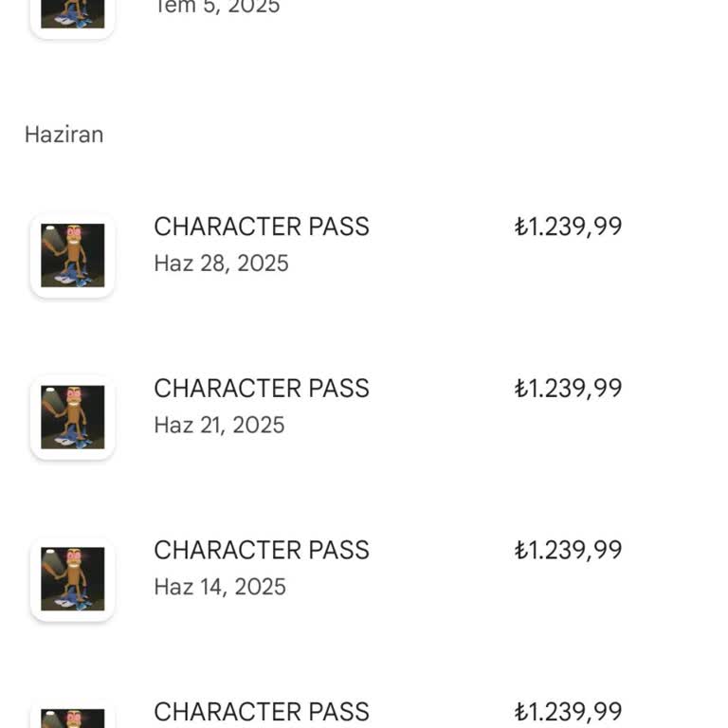
Task: Tap the 'Haz 28, 2025' date text
Action: pyautogui.click(x=221, y=264)
